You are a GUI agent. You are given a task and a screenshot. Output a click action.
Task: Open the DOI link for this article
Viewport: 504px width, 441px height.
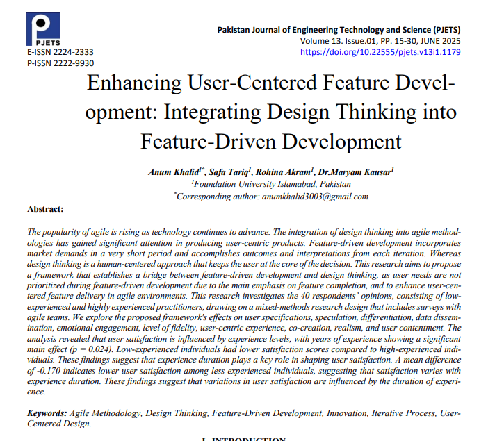click(380, 52)
